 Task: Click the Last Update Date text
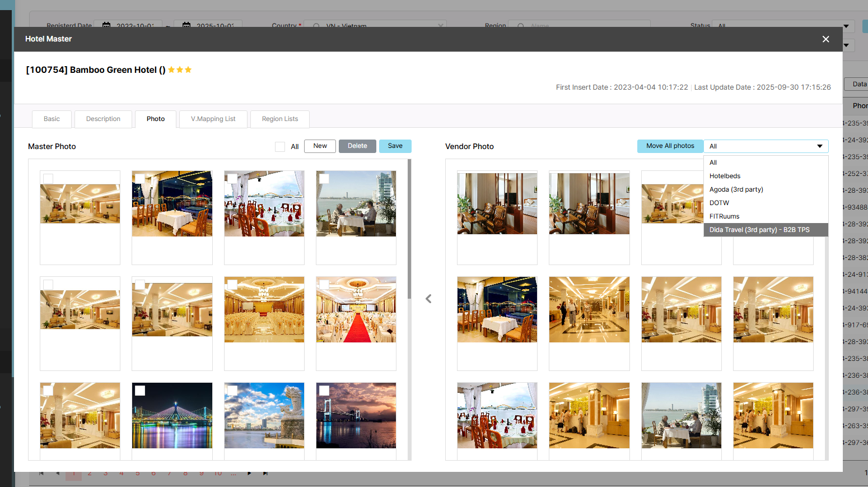pos(763,87)
